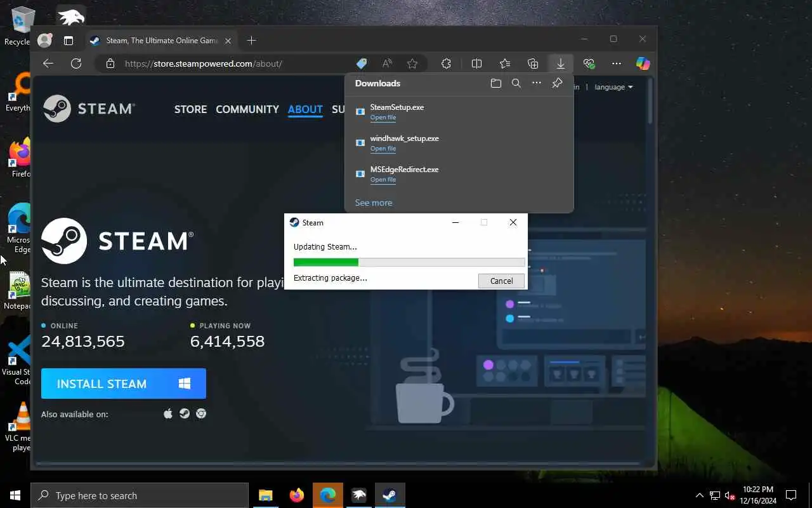Select the VLC media player desktop icon

point(19,427)
